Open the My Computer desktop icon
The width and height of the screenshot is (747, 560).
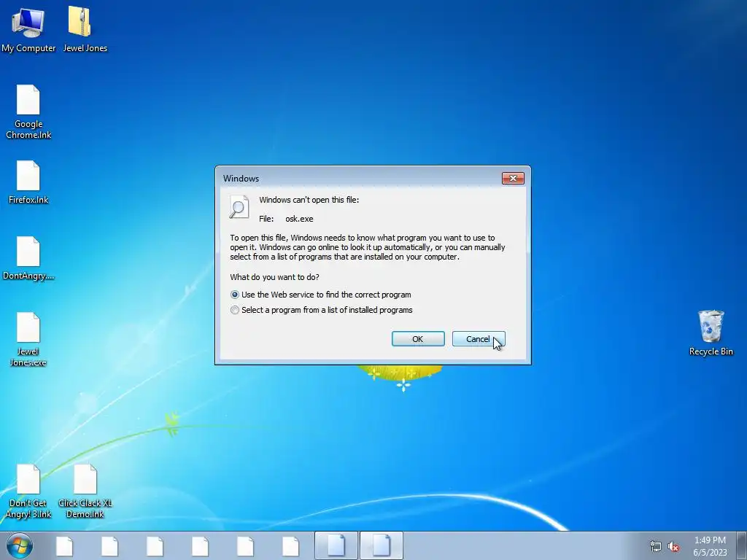[28, 29]
